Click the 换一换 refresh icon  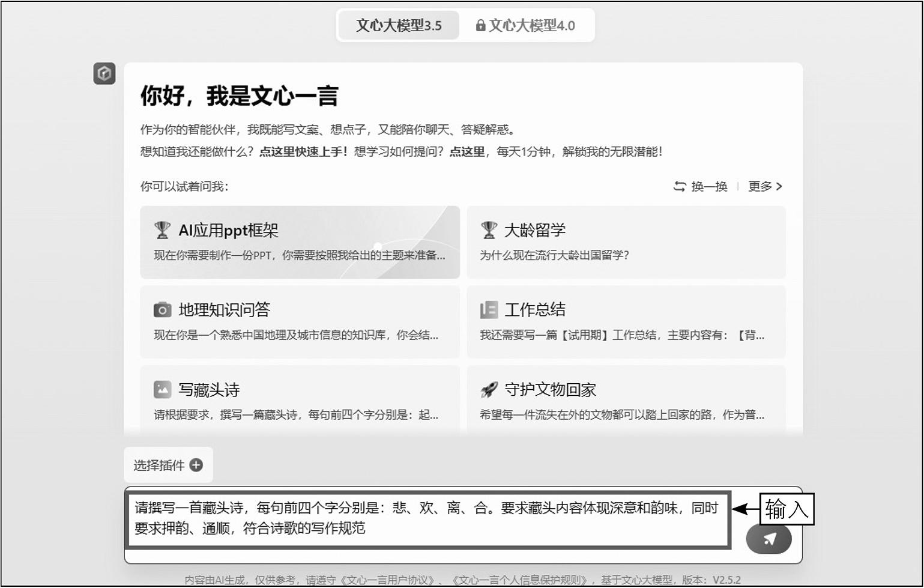[680, 186]
